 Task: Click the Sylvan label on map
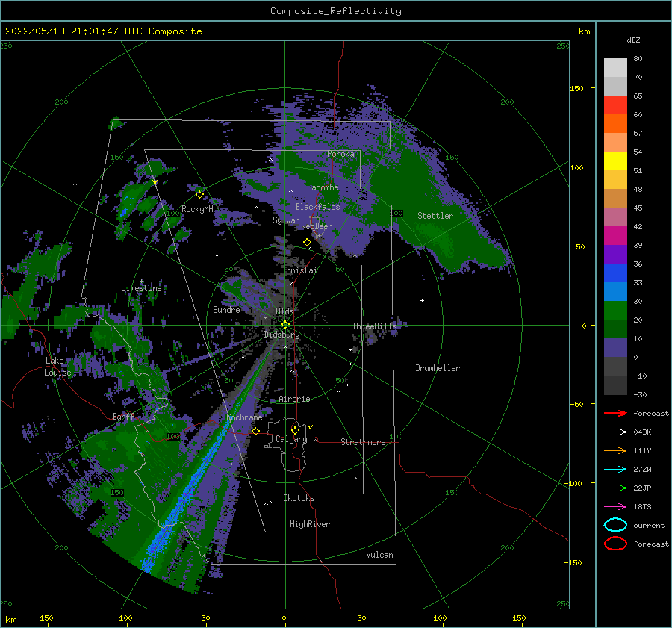[x=286, y=220]
